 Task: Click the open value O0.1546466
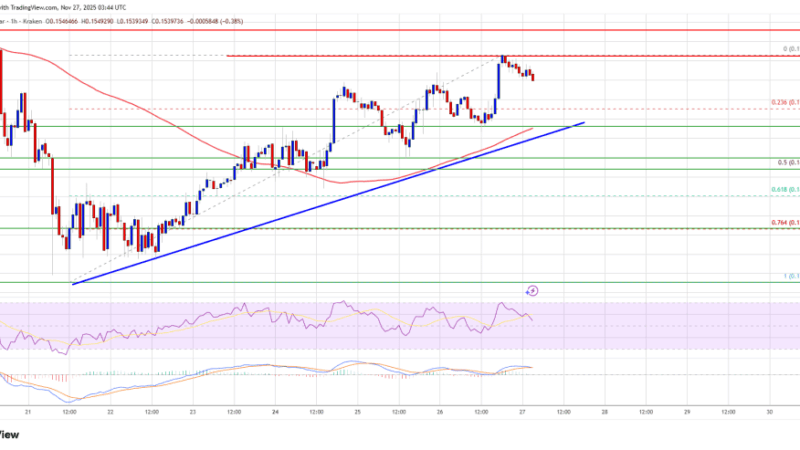62,21
